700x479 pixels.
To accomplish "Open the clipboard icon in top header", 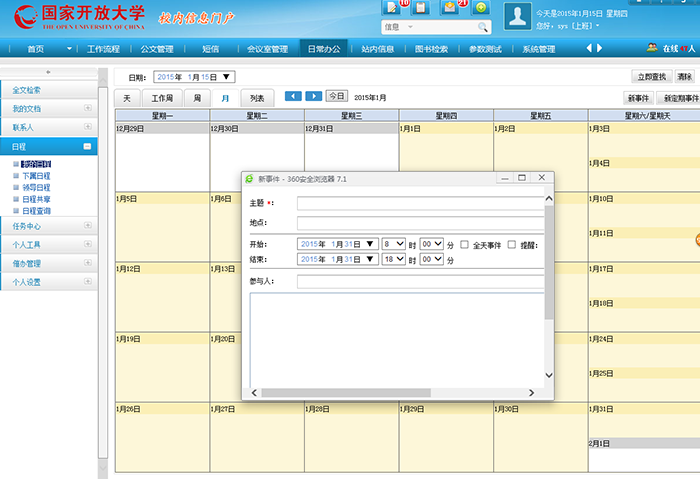I will pyautogui.click(x=421, y=7).
